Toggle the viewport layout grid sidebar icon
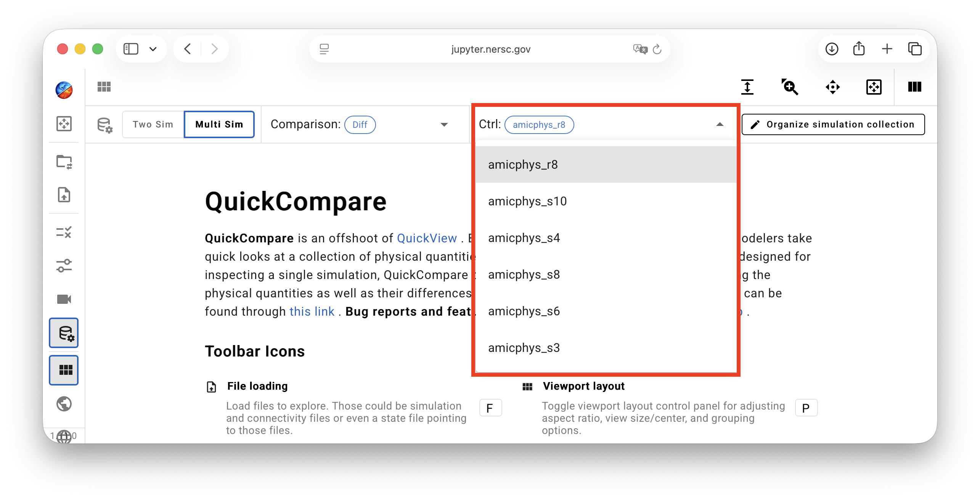This screenshot has height=500, width=980. click(64, 370)
